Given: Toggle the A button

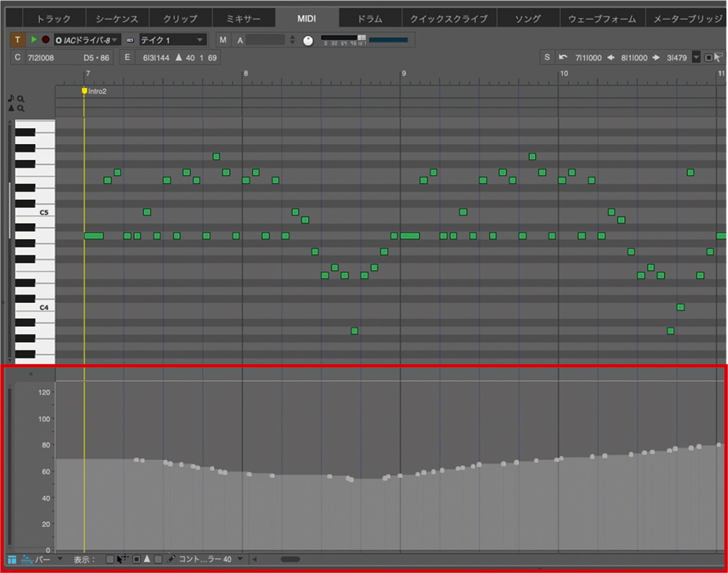Looking at the screenshot, I should 240,40.
